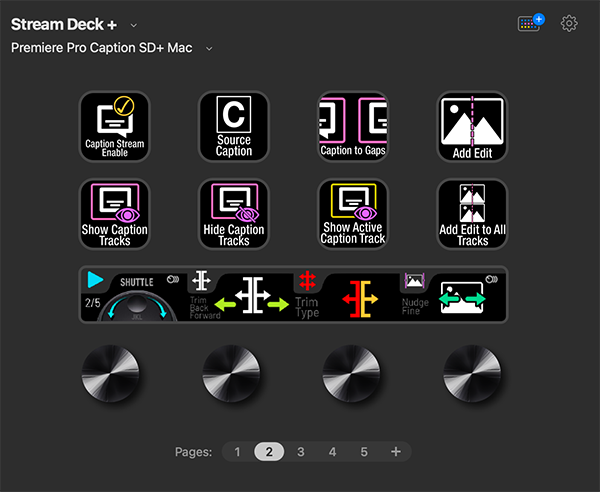Add a new page with the plus button
600x492 pixels.
click(x=396, y=452)
